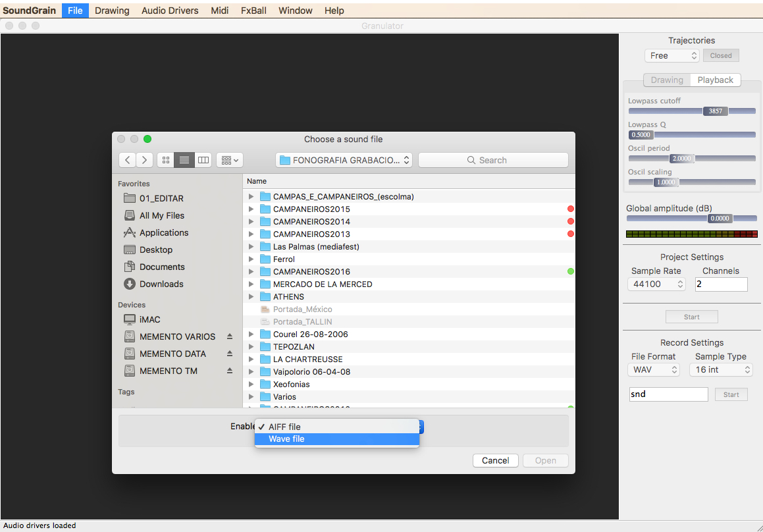Image resolution: width=763 pixels, height=532 pixels.
Task: Edit the snd filename field
Action: coord(668,394)
